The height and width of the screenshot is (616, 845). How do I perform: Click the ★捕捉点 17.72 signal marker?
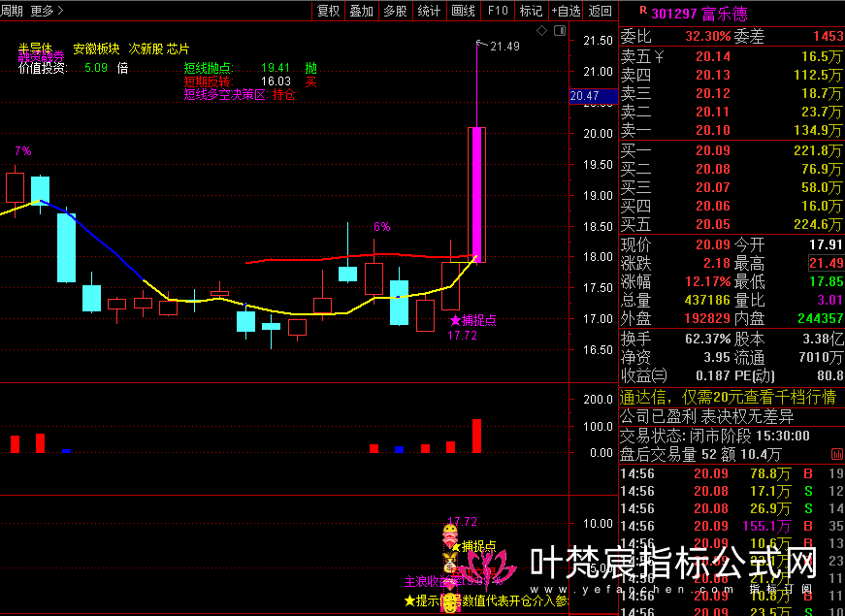(472, 327)
